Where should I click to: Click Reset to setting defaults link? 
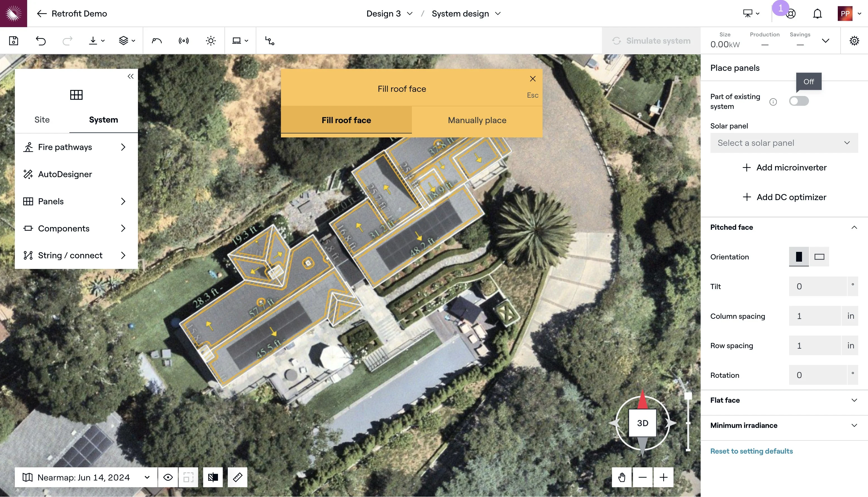tap(751, 451)
